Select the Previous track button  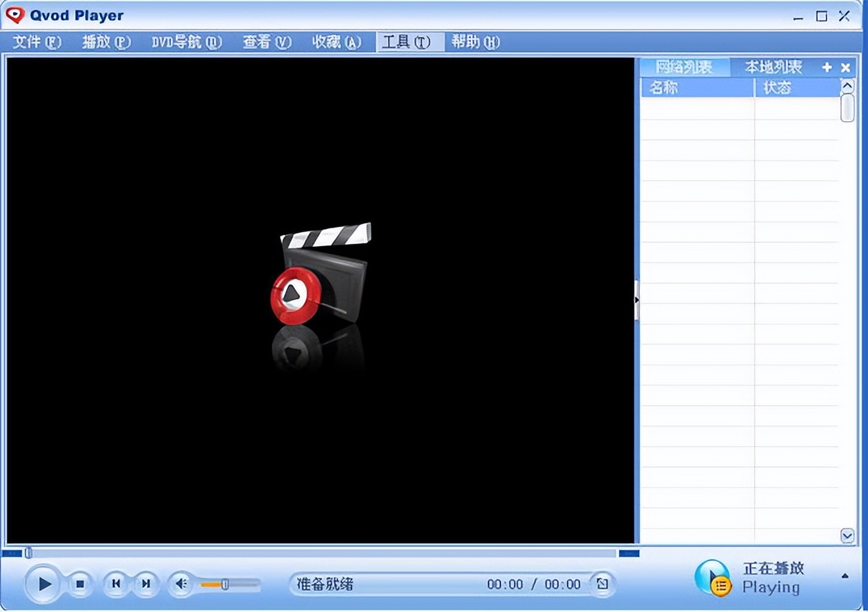[x=116, y=584]
